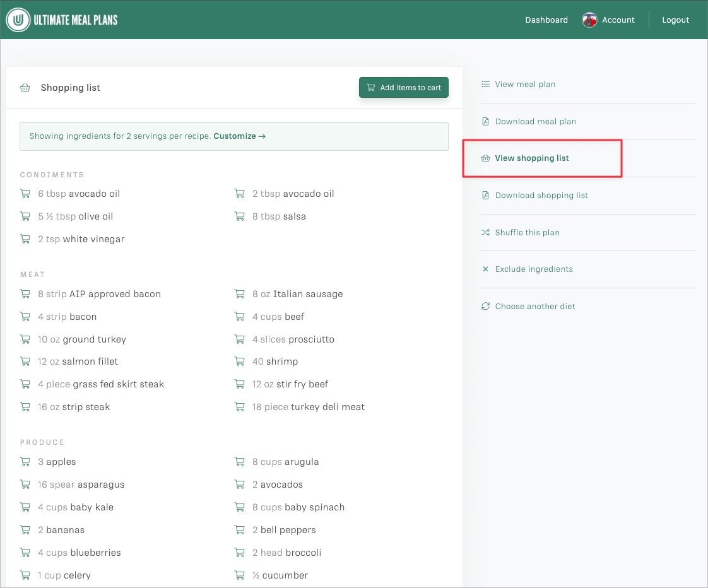This screenshot has width=708, height=588.
Task: Click the '8 tbsp salsa' item text
Action: pos(279,216)
